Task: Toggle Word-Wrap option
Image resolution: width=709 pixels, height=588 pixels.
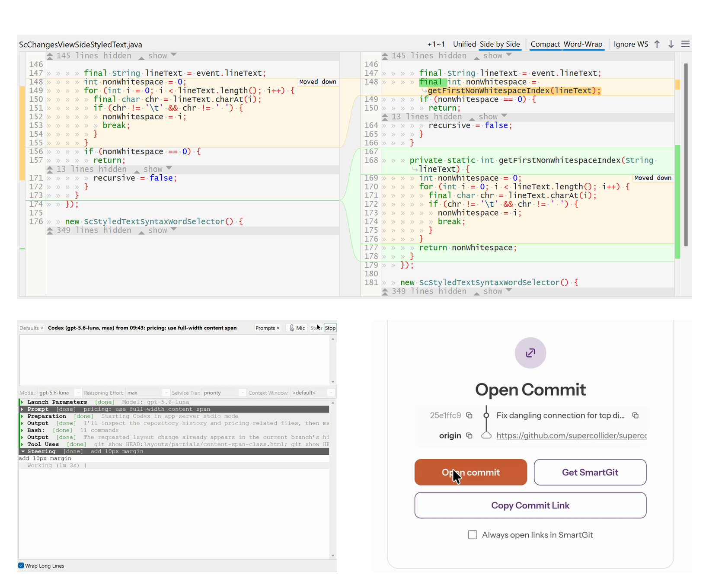Action: point(583,44)
